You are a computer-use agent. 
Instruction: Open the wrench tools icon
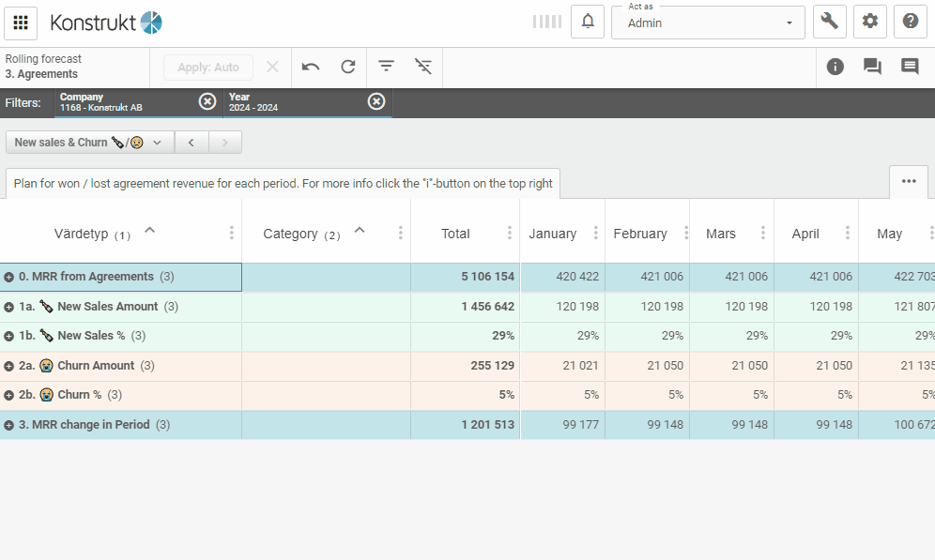coord(830,22)
